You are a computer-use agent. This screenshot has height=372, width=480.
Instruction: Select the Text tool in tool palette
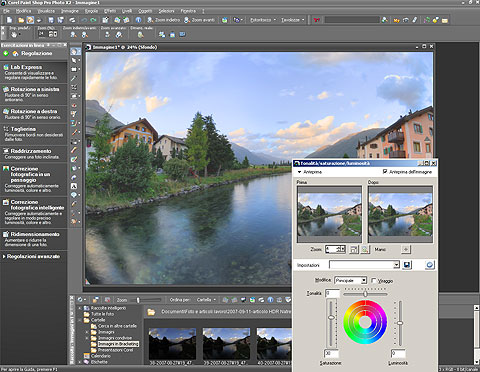[x=74, y=186]
